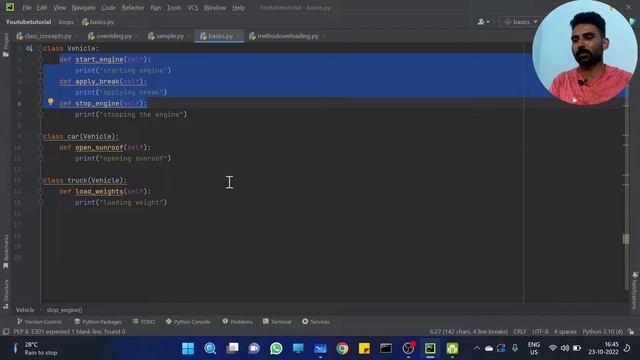Toggle read-only lock icon in status bar
The image size is (640, 360).
pos(631,332)
